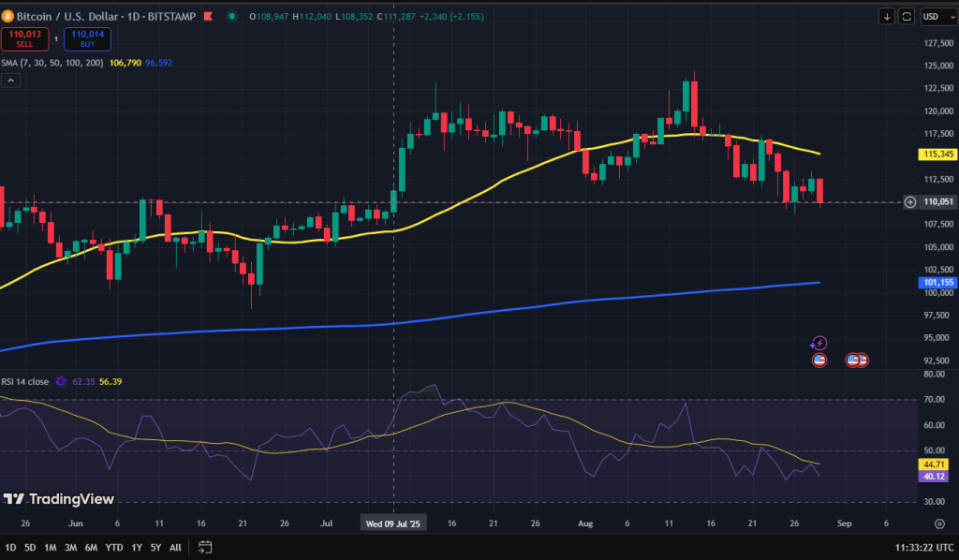The height and width of the screenshot is (560, 959).
Task: Click the yellow SMA value 106,790
Action: click(x=125, y=63)
